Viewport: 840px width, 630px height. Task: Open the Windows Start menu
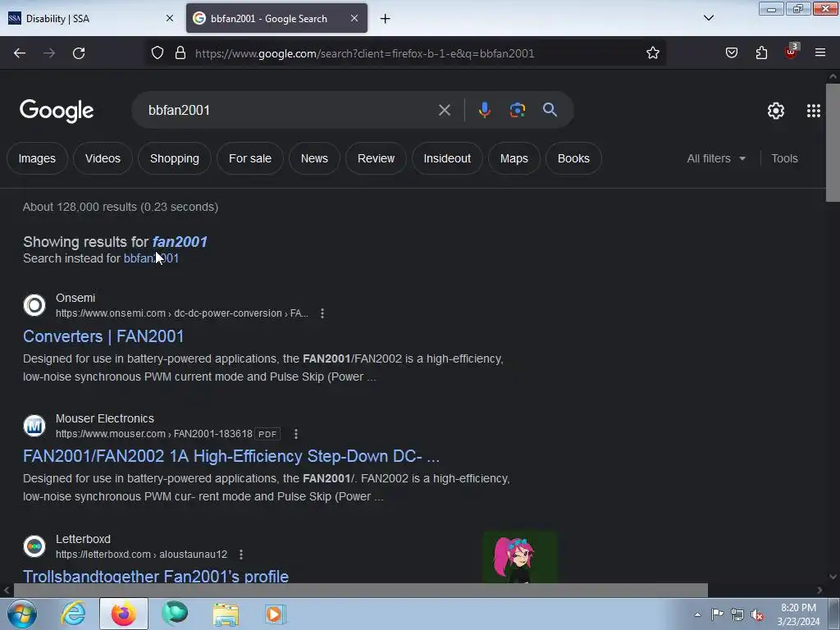point(22,614)
